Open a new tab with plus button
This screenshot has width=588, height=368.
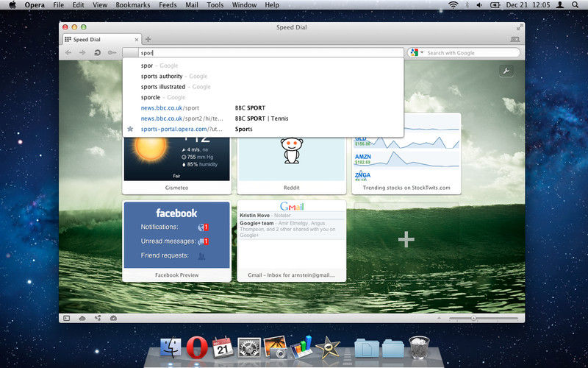(x=148, y=39)
